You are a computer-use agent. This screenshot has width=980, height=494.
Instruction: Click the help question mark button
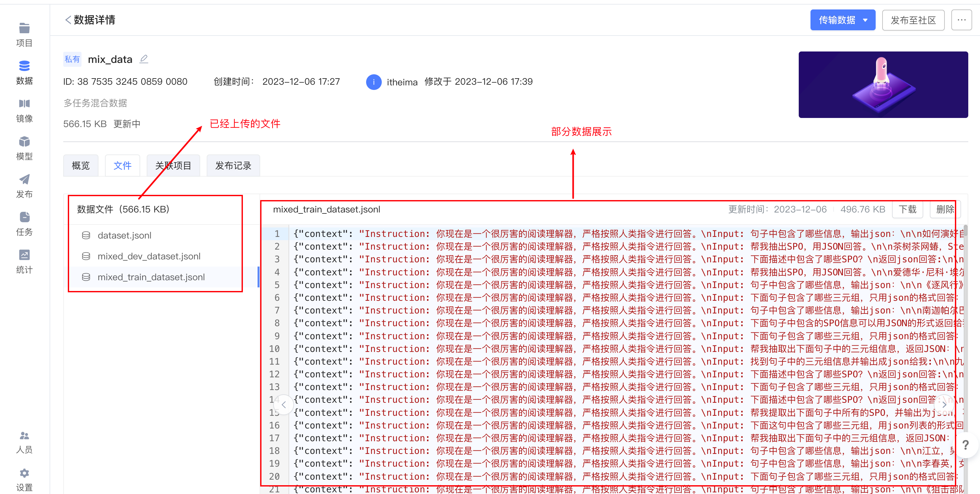click(x=965, y=444)
